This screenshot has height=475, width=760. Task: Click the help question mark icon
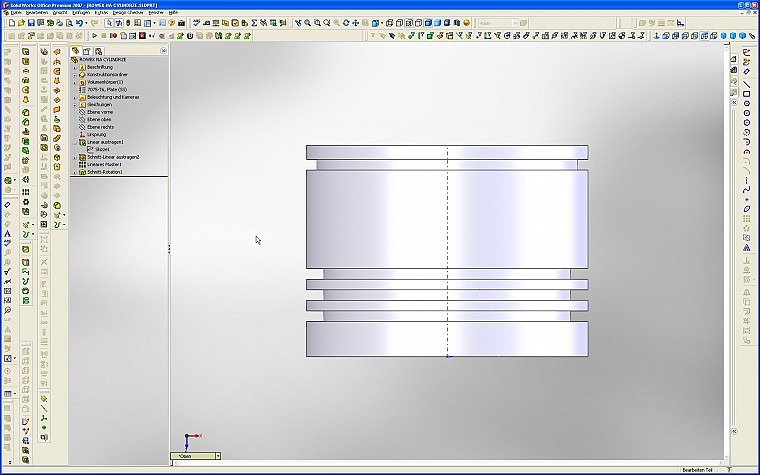tap(172, 23)
